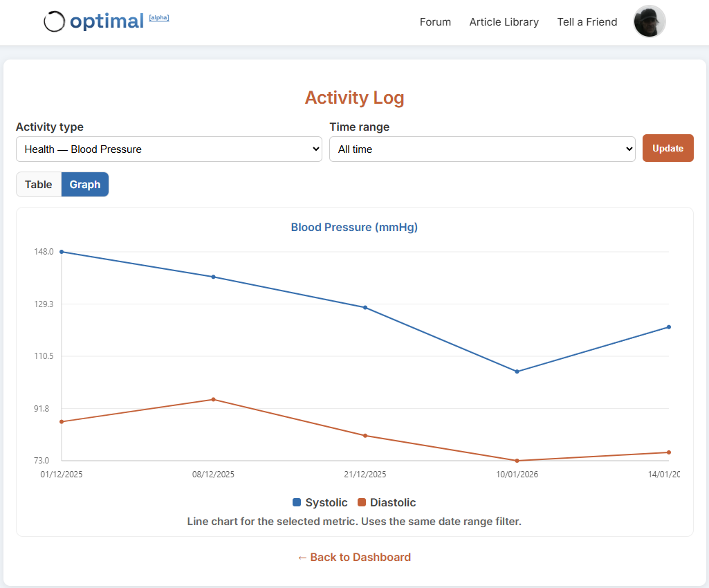The height and width of the screenshot is (588, 709).
Task: Follow the Back to Dashboard link
Action: click(x=354, y=557)
